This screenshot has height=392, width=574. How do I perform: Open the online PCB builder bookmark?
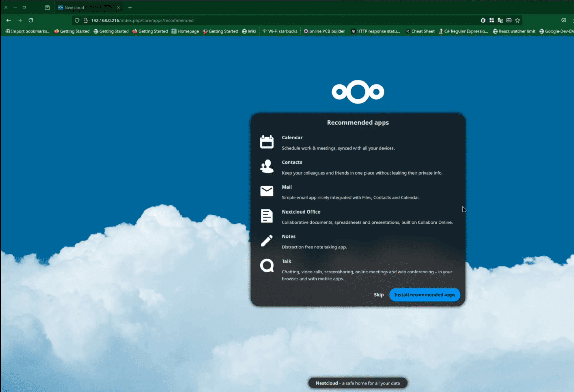(324, 31)
